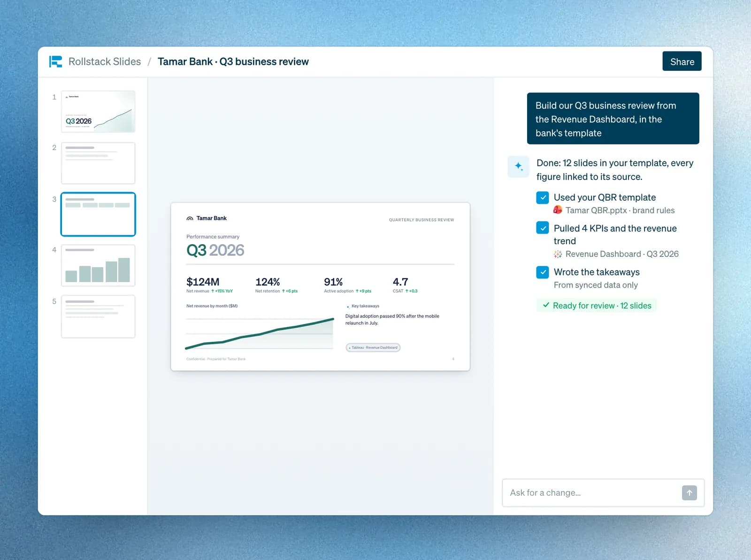Screen dimensions: 751x560
Task: Select slide 4 thumbnail with bar chart
Action: 98,265
